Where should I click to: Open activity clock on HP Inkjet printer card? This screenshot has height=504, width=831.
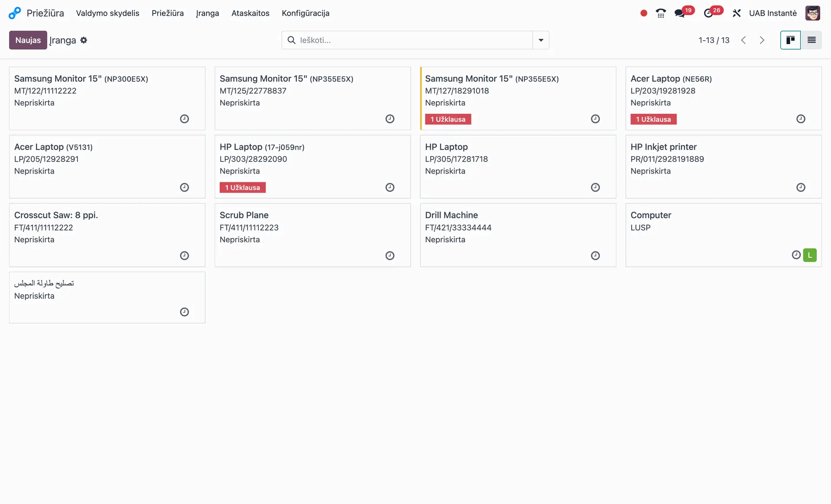click(801, 187)
